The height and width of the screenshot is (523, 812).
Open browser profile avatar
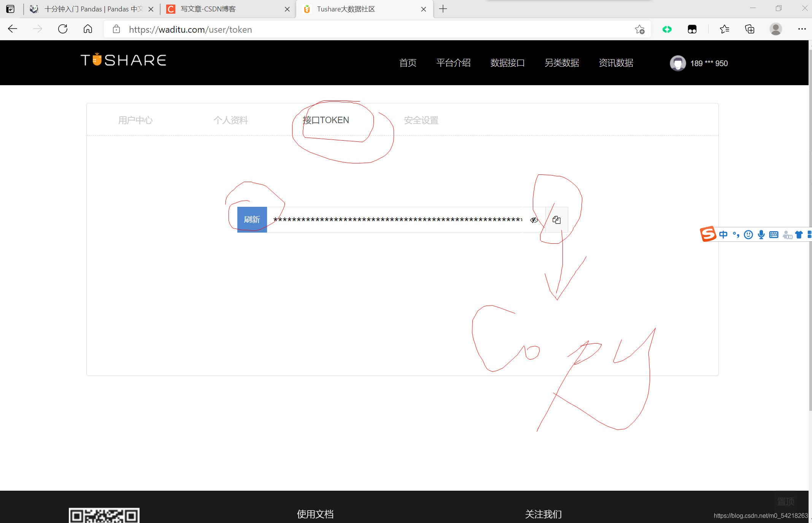776,29
